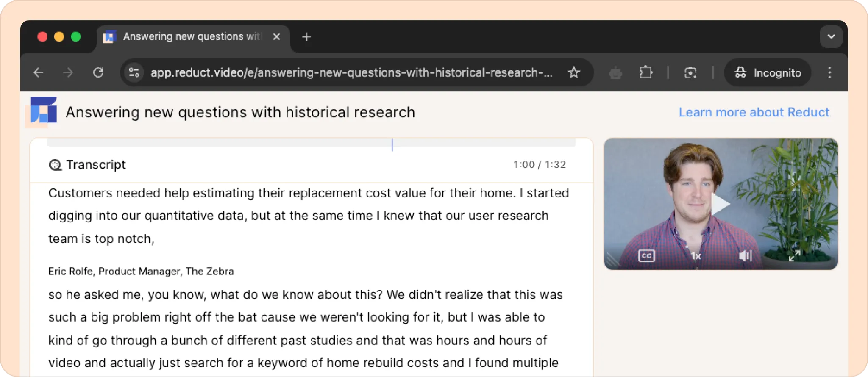Click the playhead marker on transcript timeline
The height and width of the screenshot is (377, 868).
pos(392,144)
